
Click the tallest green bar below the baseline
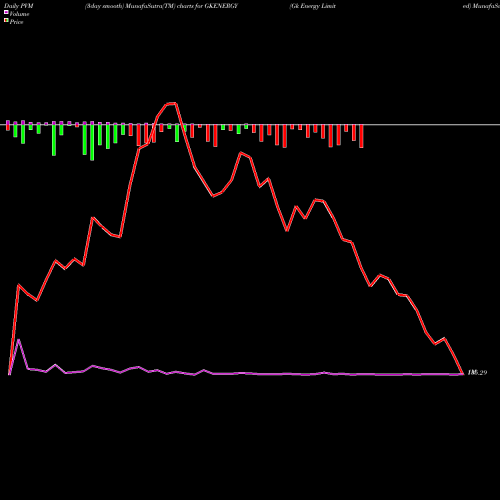point(92,143)
